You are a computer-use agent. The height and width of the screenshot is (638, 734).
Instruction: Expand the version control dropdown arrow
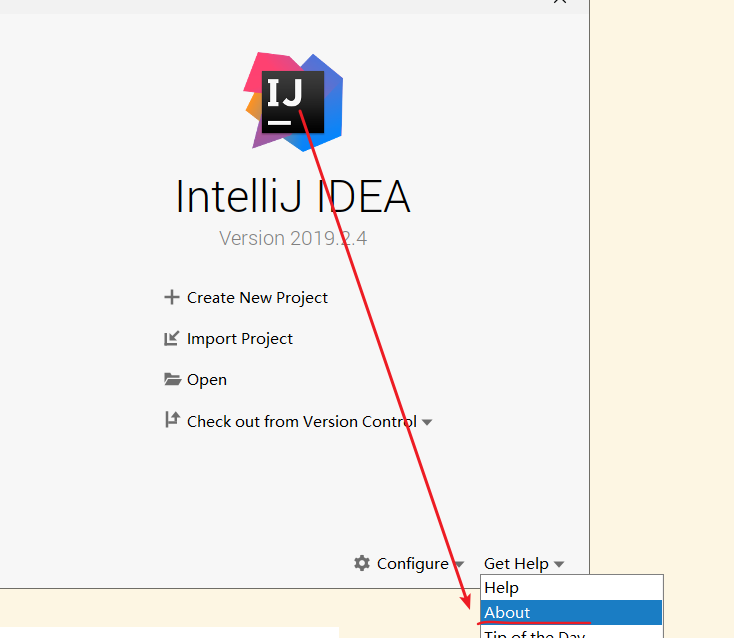pos(426,422)
